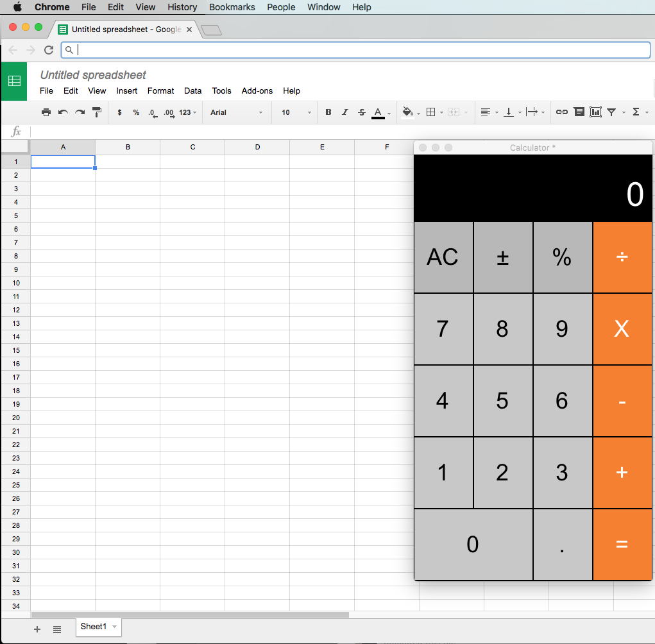Decrease decimal places
Screen dimensions: 655x644
[153, 113]
